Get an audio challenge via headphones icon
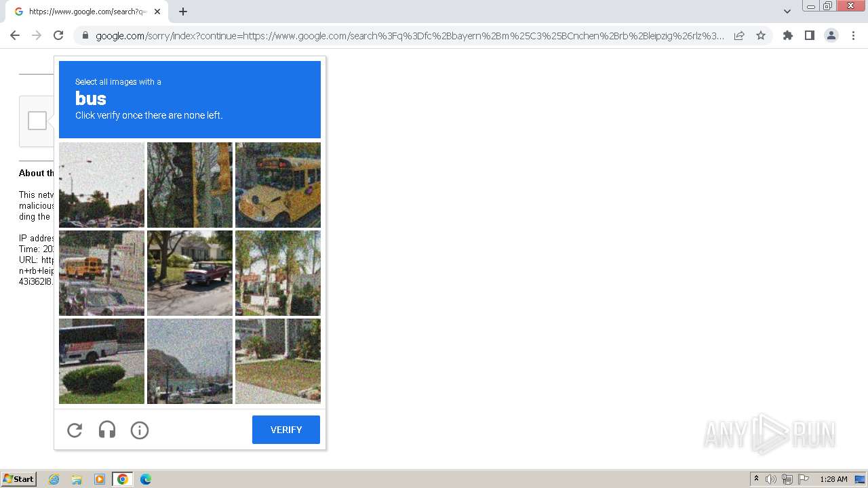Viewport: 868px width, 488px height. [107, 430]
